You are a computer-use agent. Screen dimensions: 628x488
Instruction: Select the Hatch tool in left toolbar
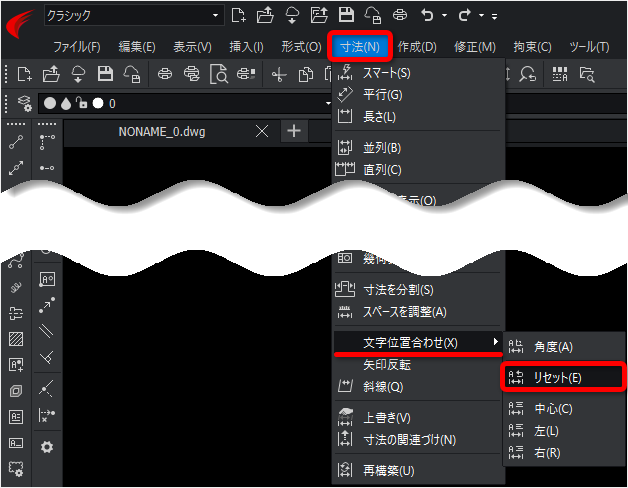[x=16, y=339]
